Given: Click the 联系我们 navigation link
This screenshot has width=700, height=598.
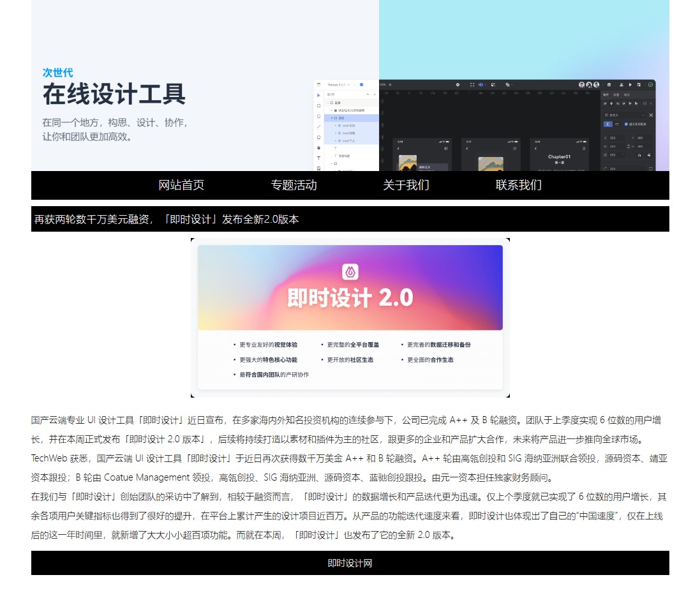Looking at the screenshot, I should pos(518,185).
